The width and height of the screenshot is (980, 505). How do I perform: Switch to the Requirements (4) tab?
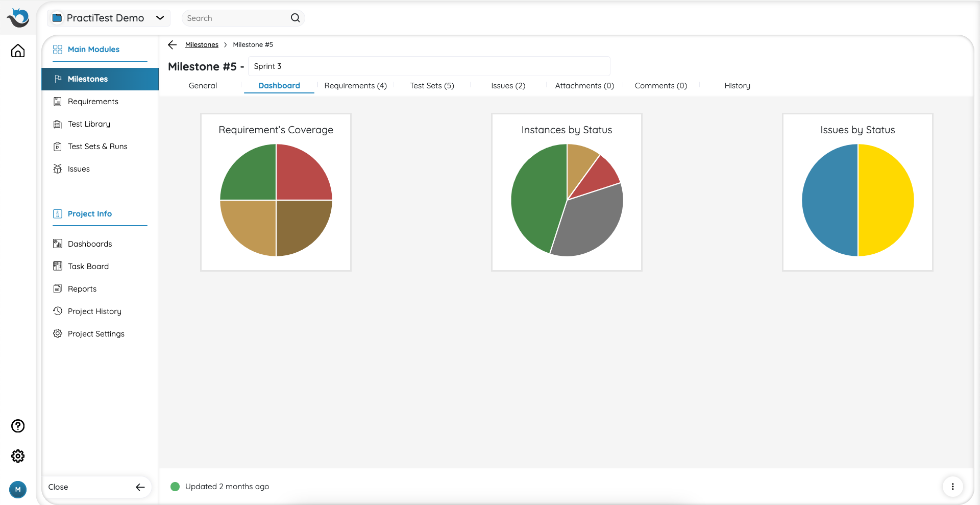(x=355, y=86)
